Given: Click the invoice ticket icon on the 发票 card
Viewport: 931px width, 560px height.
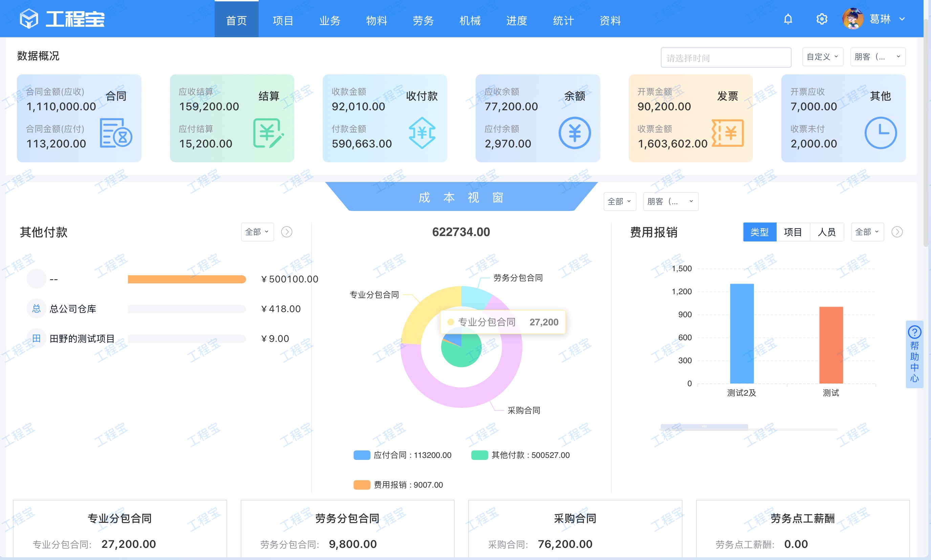Looking at the screenshot, I should pyautogui.click(x=728, y=133).
